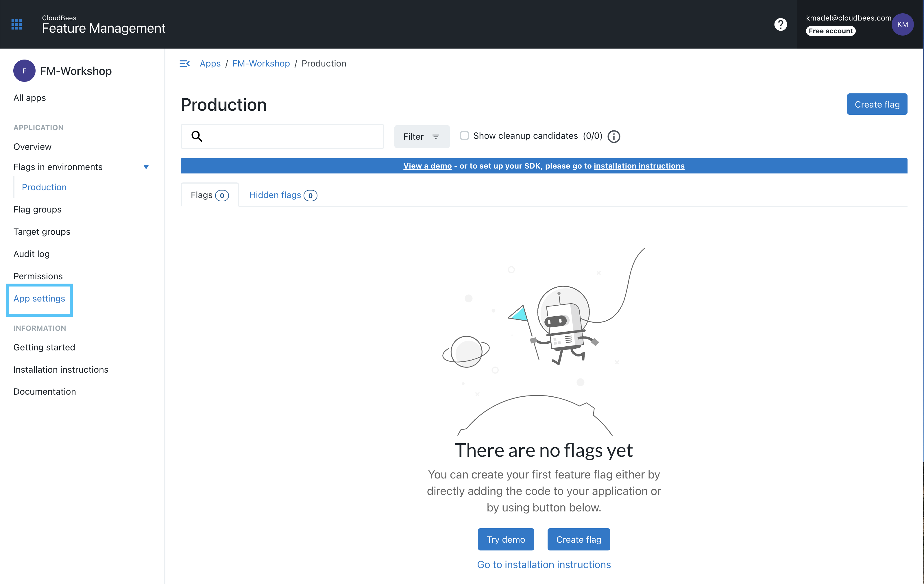This screenshot has height=584, width=924.
Task: Click the search magnifier icon in flags
Action: point(198,136)
